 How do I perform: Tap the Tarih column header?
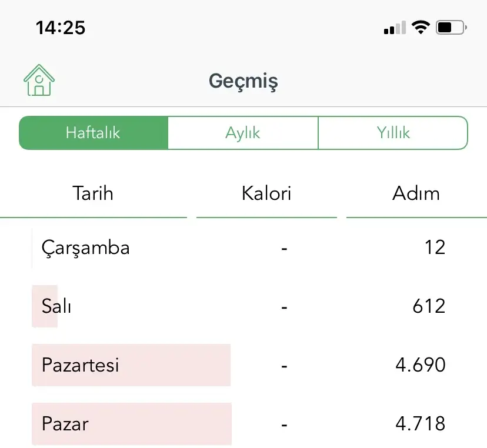click(93, 193)
